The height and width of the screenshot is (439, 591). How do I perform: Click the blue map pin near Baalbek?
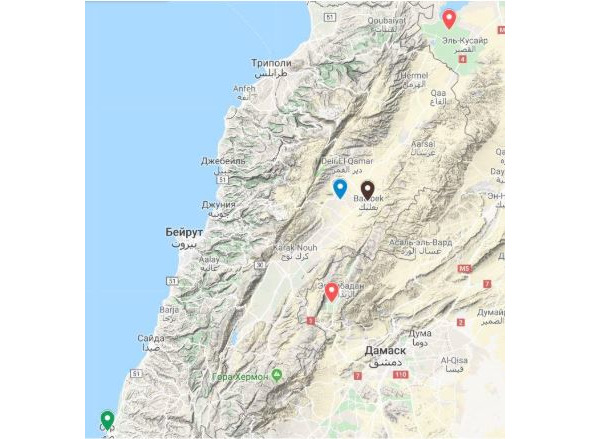point(340,189)
